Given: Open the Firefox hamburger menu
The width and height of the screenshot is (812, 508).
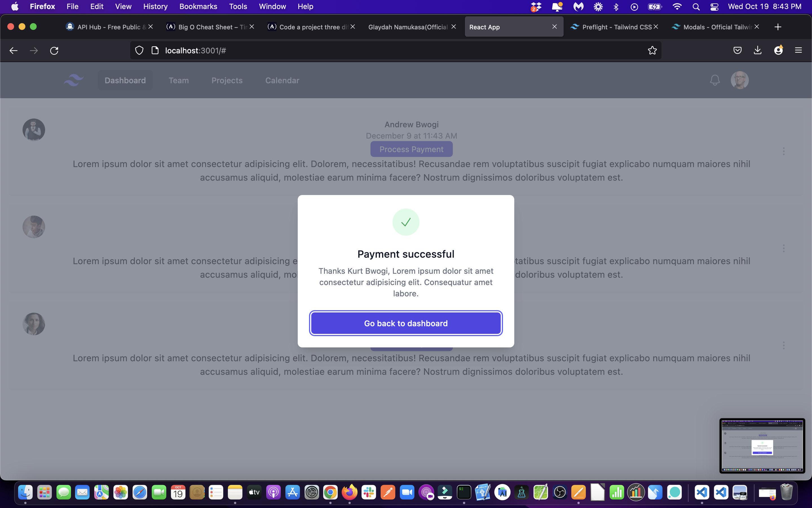Looking at the screenshot, I should pos(798,51).
